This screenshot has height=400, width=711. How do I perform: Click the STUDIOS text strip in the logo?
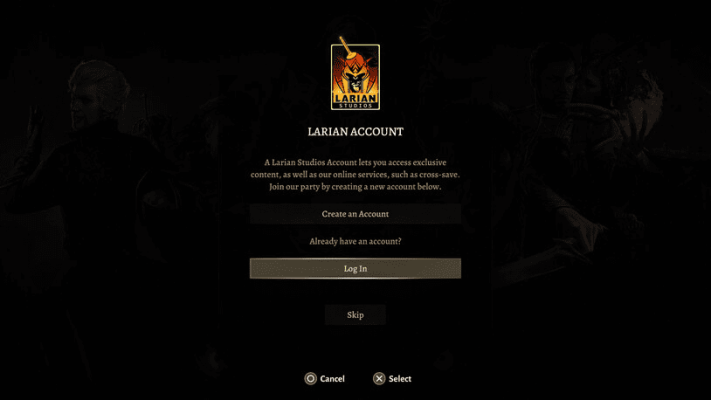click(x=355, y=106)
